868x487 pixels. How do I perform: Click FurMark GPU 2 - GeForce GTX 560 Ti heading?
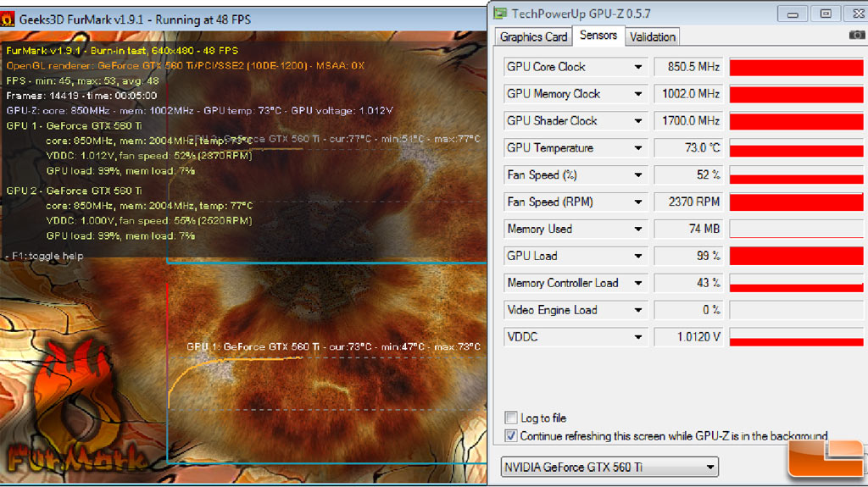coord(74,191)
